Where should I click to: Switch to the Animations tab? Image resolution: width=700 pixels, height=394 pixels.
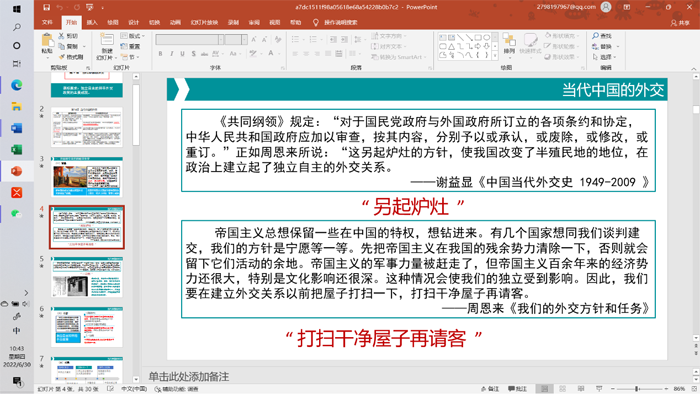pyautogui.click(x=175, y=22)
